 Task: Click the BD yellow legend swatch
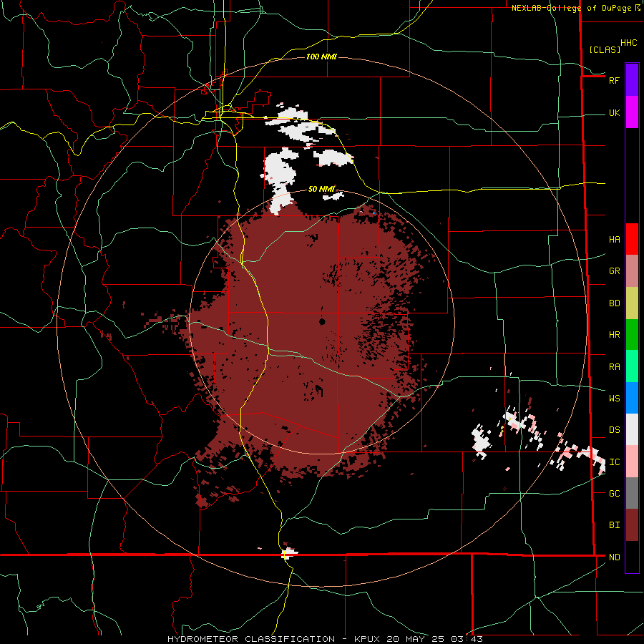pos(632,303)
